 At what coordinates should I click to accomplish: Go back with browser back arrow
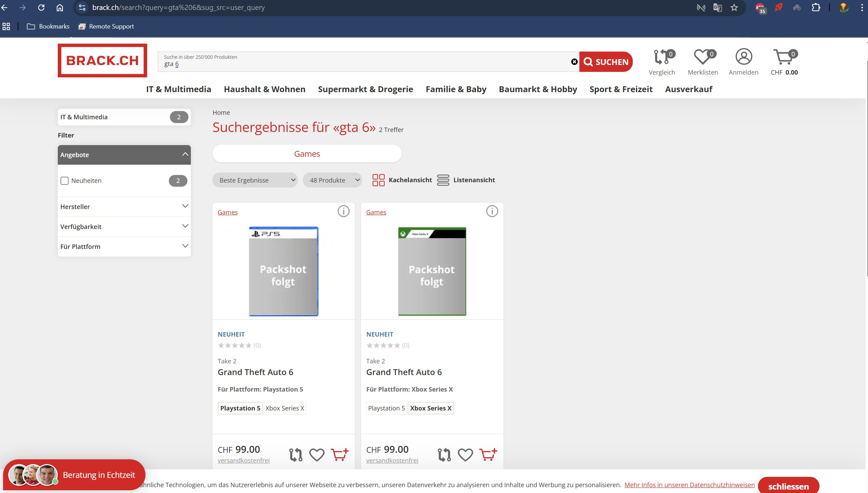[x=4, y=8]
